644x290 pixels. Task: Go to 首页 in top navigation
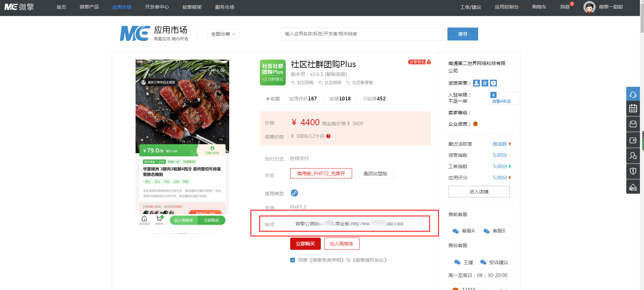(x=61, y=7)
